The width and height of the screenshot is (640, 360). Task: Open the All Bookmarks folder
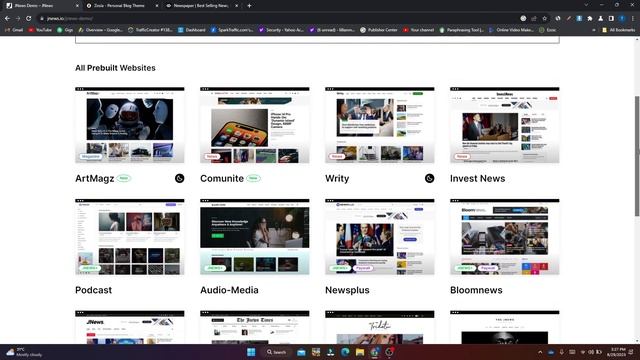coord(618,30)
